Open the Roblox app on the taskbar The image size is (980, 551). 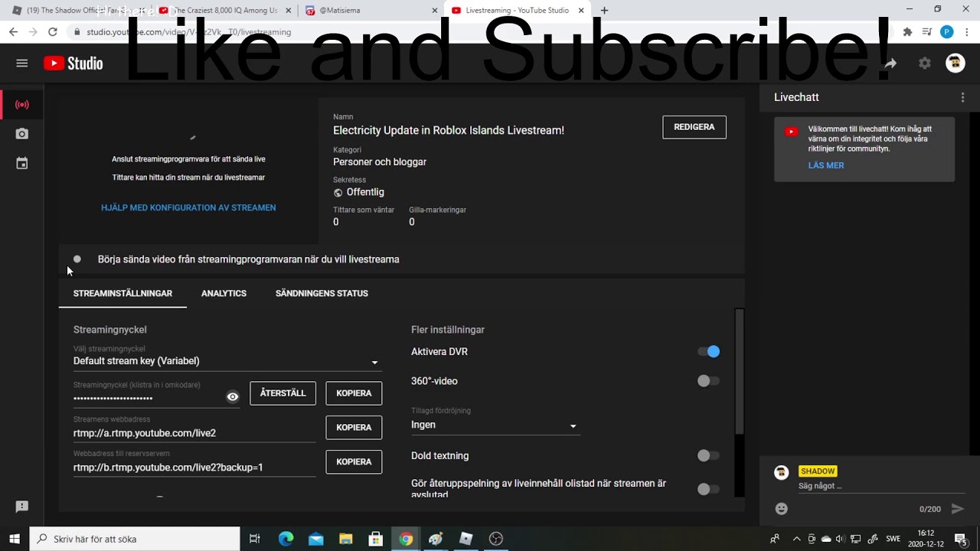(x=465, y=539)
